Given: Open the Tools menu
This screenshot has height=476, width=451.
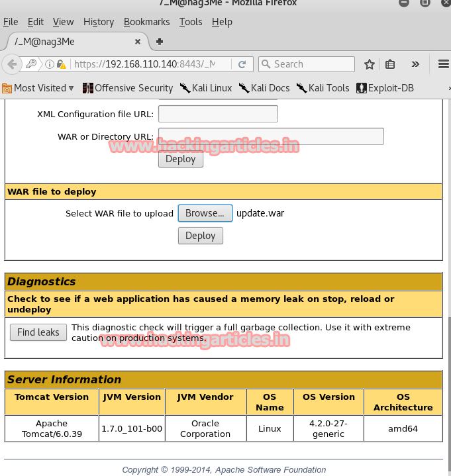Looking at the screenshot, I should tap(191, 22).
